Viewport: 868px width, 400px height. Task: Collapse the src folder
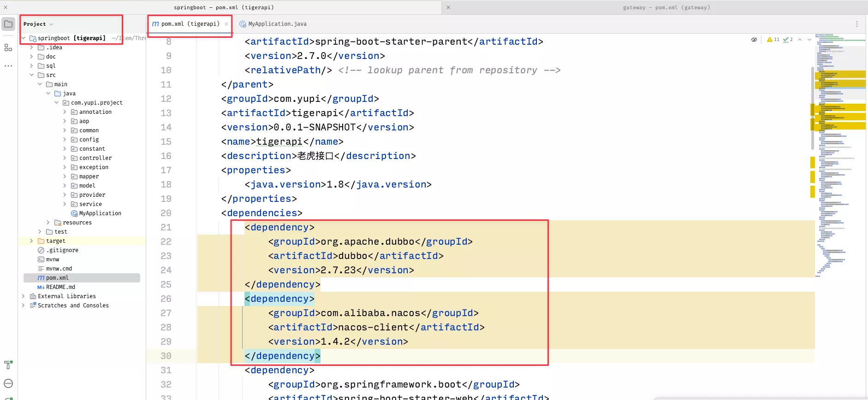(31, 75)
